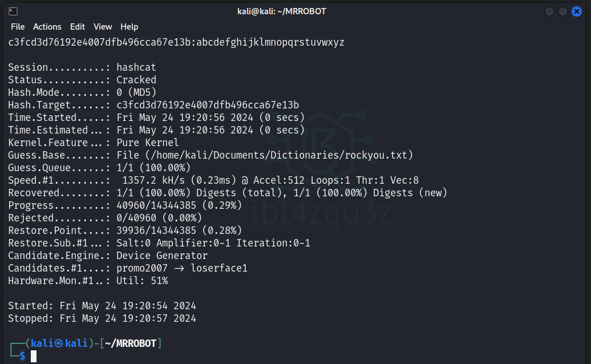
Task: Click the terminal icon in the title bar
Action: (13, 11)
